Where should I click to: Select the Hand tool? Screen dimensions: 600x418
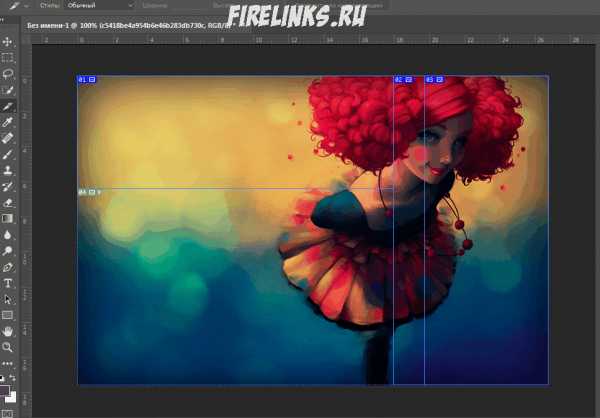click(x=7, y=331)
